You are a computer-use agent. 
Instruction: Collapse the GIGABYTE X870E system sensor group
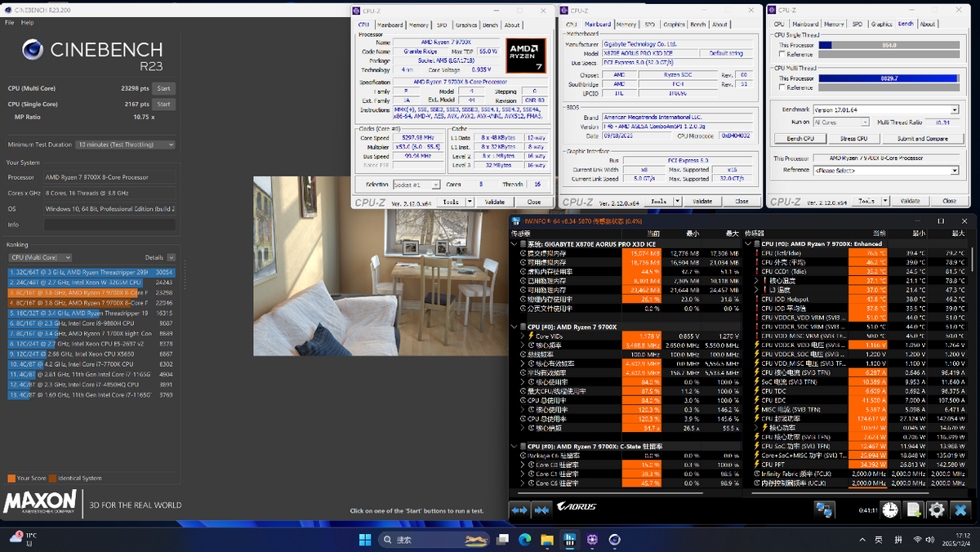(x=514, y=243)
